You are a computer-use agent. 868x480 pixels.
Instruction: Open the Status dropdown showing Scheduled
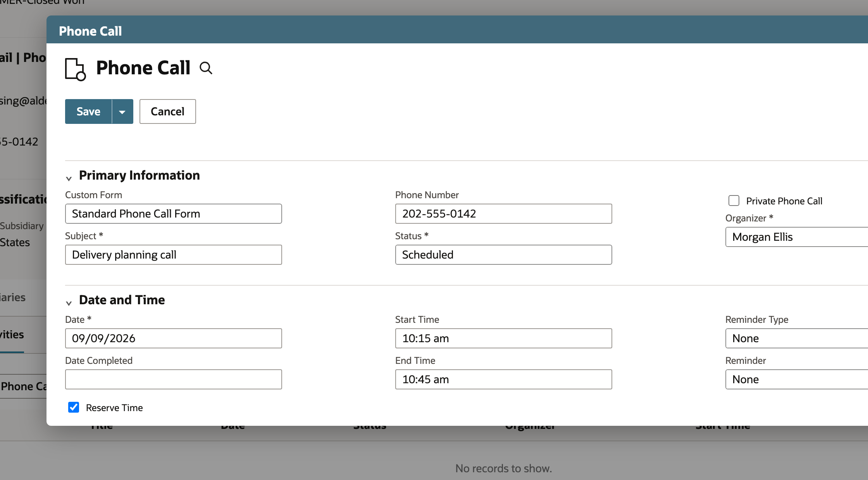click(504, 255)
